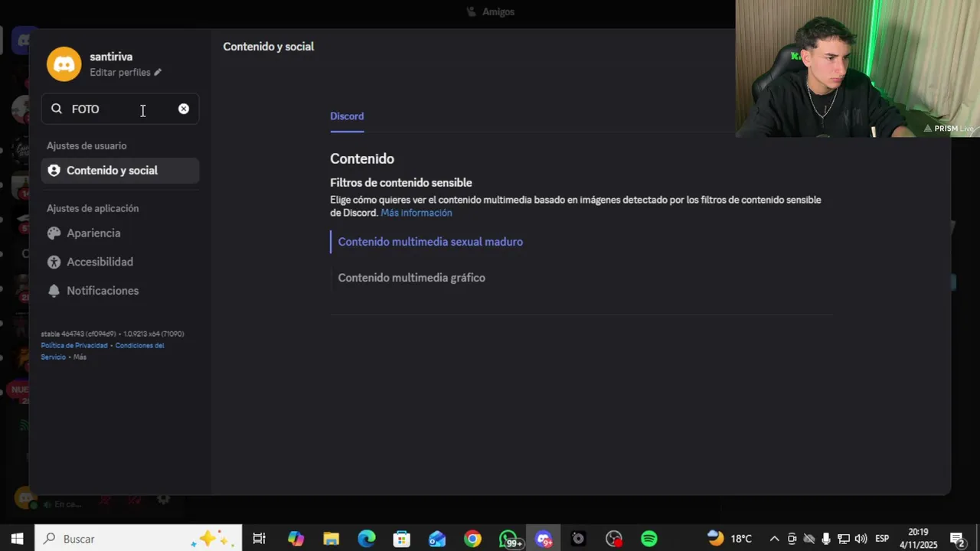The image size is (980, 551).
Task: Clear the FOTO search with the X button
Action: click(x=184, y=109)
